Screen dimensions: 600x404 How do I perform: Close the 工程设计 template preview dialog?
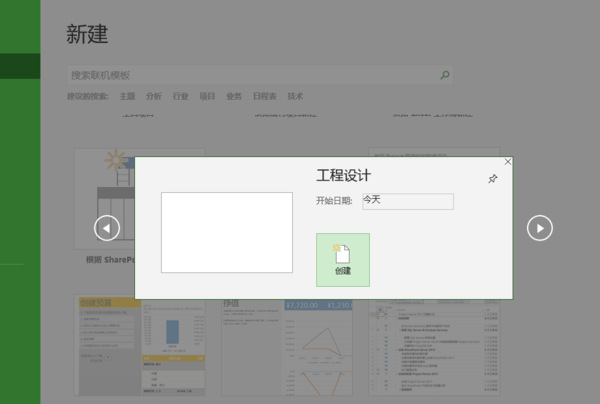click(507, 162)
